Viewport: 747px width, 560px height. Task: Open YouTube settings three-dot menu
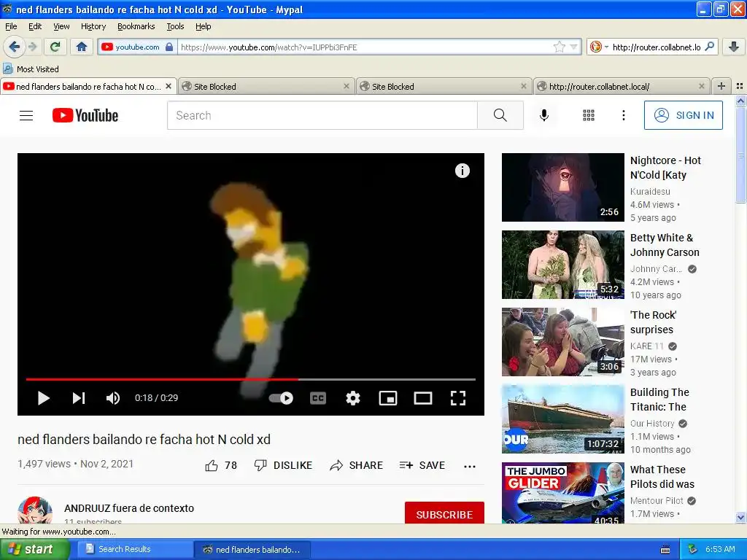coord(623,115)
